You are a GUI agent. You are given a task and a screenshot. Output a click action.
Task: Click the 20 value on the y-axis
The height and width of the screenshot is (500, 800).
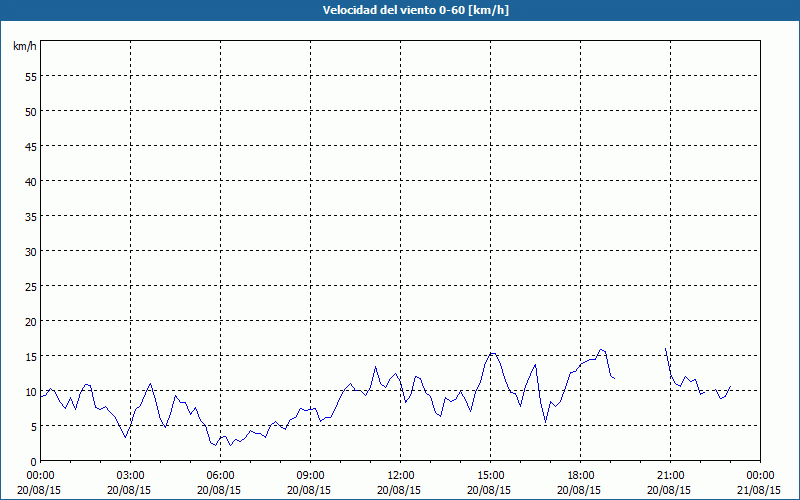tap(31, 321)
